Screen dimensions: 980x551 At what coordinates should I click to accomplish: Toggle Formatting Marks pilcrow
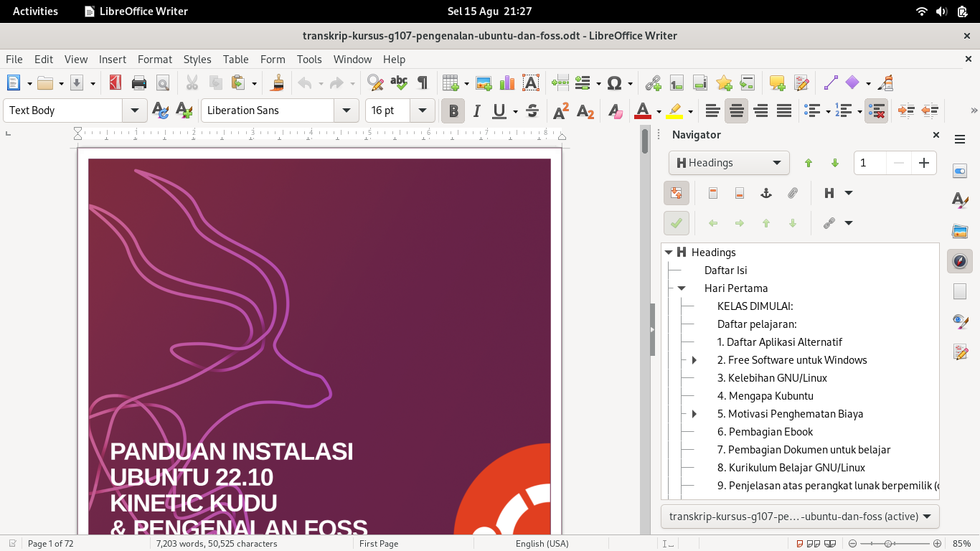(423, 83)
